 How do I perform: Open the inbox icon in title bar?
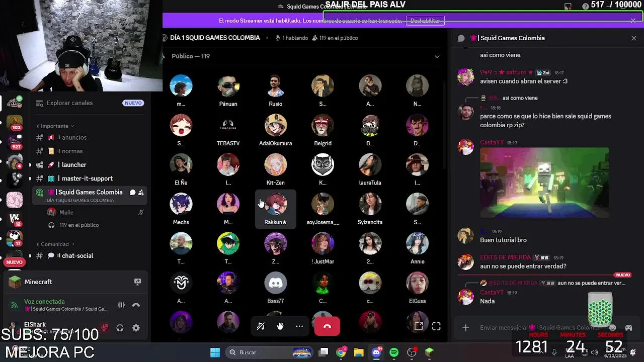(x=568, y=7)
